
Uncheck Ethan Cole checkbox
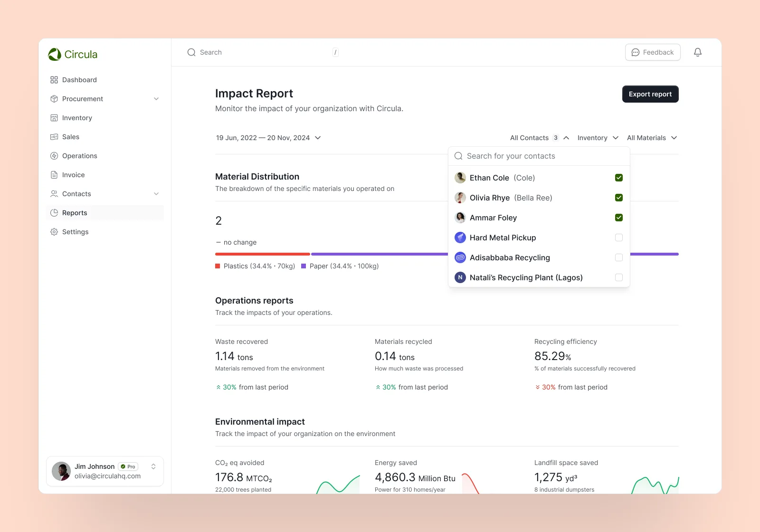pyautogui.click(x=619, y=178)
